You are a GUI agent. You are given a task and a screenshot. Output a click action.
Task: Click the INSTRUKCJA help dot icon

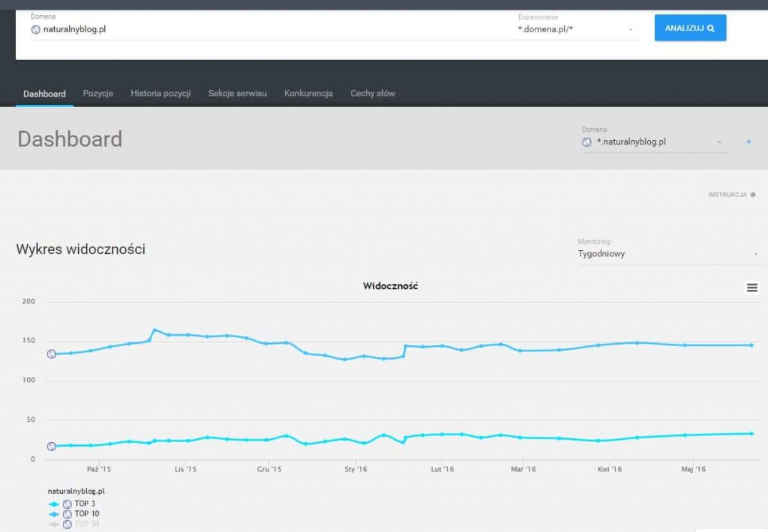[753, 195]
